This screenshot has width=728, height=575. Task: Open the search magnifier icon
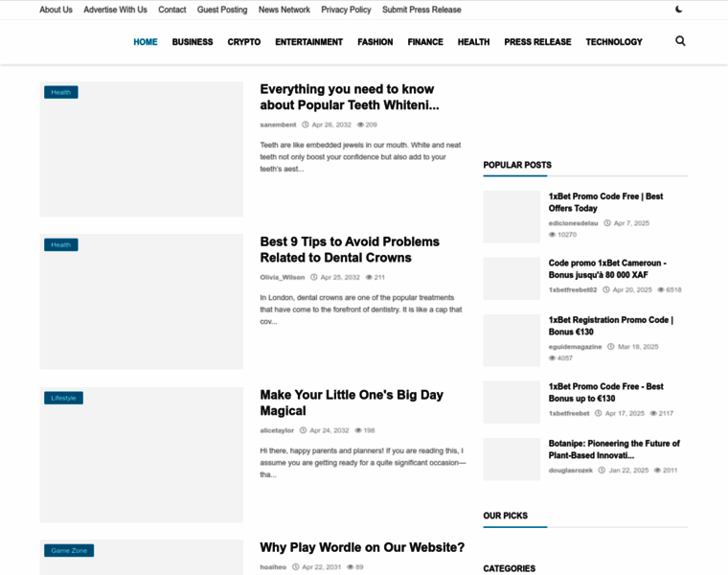pyautogui.click(x=680, y=41)
